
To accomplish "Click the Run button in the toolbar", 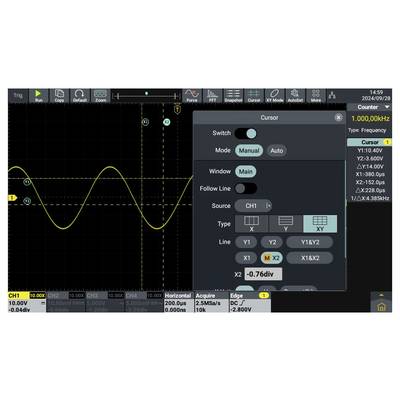I will coord(38,96).
